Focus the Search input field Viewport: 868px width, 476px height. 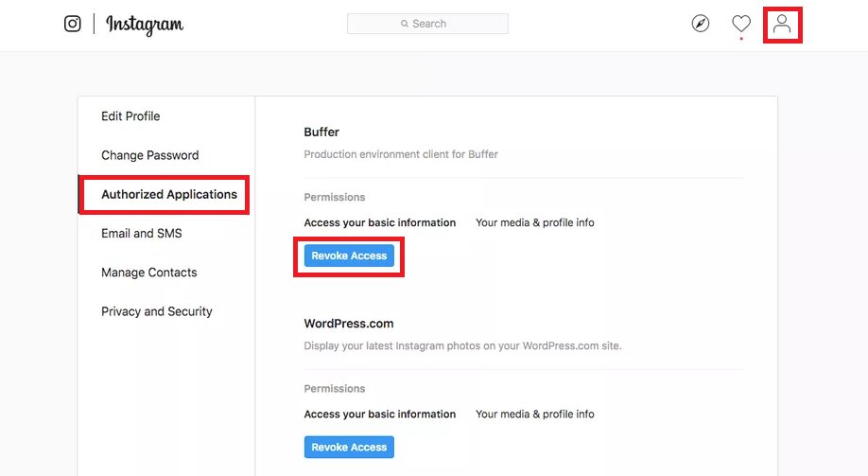[427, 24]
